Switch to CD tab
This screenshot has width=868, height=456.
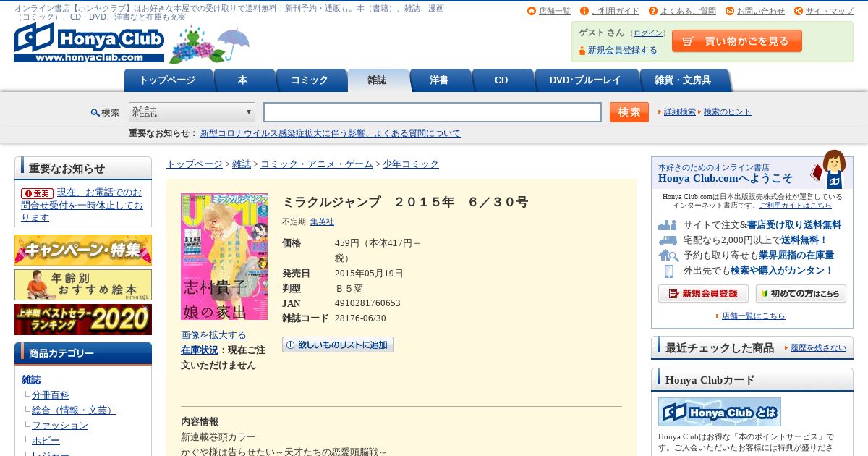(501, 80)
